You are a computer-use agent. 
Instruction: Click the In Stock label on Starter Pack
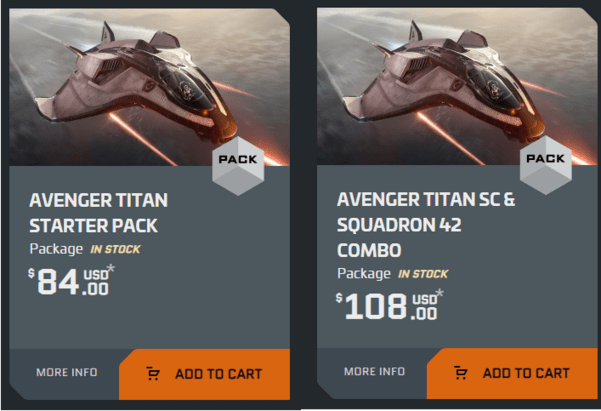pos(118,247)
